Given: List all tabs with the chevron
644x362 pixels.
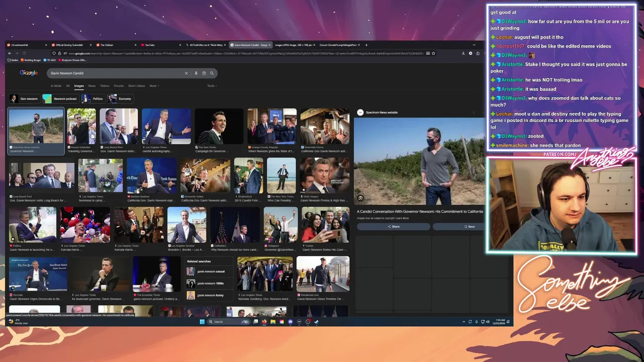Looking at the screenshot, I should 473,45.
